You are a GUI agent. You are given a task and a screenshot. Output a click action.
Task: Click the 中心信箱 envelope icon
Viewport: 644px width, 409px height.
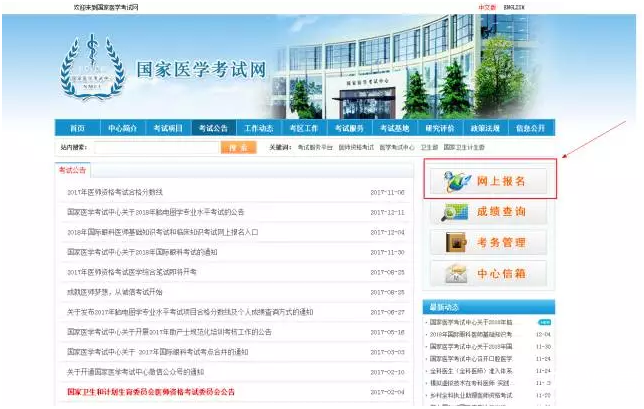click(x=455, y=273)
